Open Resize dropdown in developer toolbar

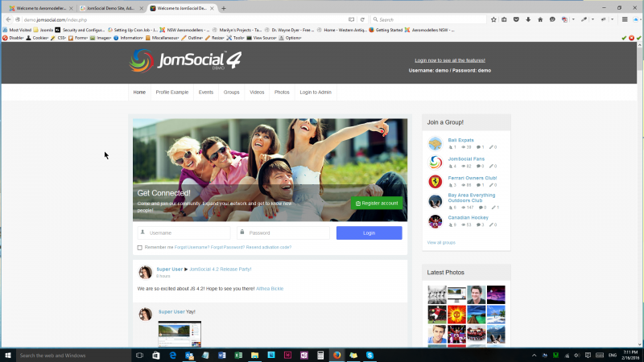[215, 38]
